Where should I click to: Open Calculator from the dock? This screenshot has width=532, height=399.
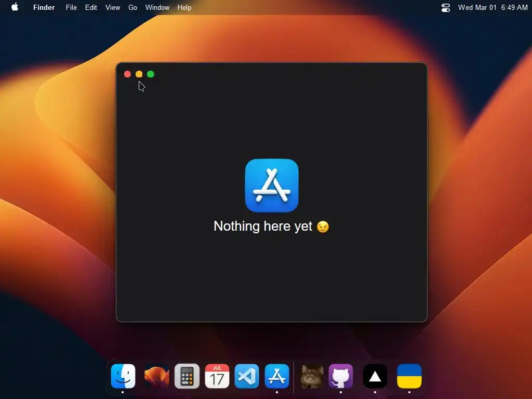187,376
